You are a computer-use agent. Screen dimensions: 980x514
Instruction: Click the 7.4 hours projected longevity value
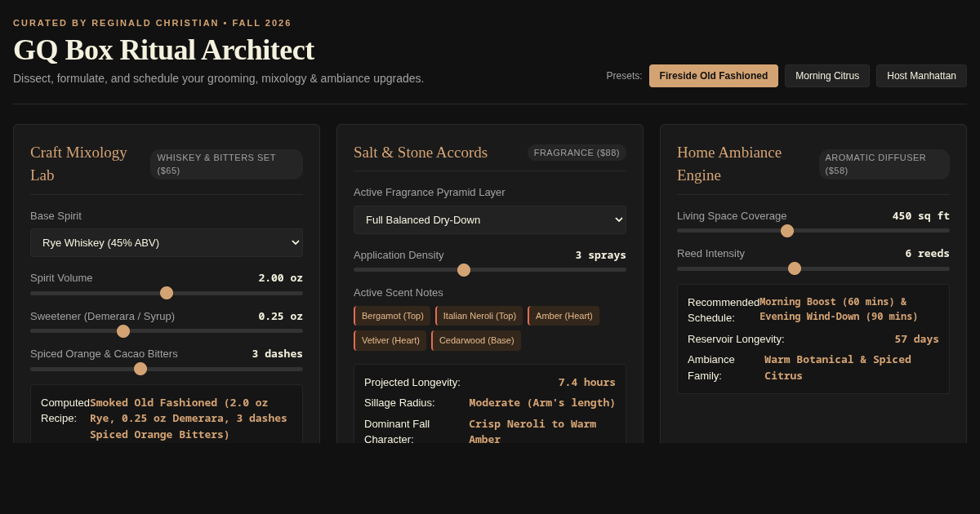(x=587, y=383)
